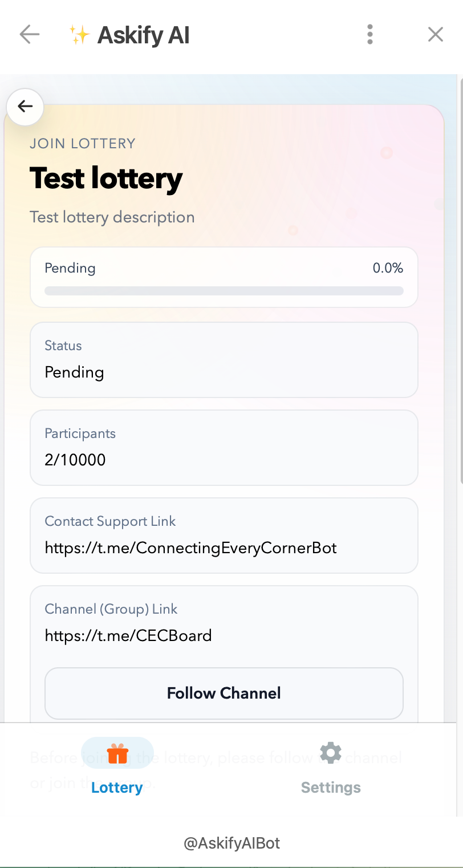Click the Status Pending card

(224, 360)
